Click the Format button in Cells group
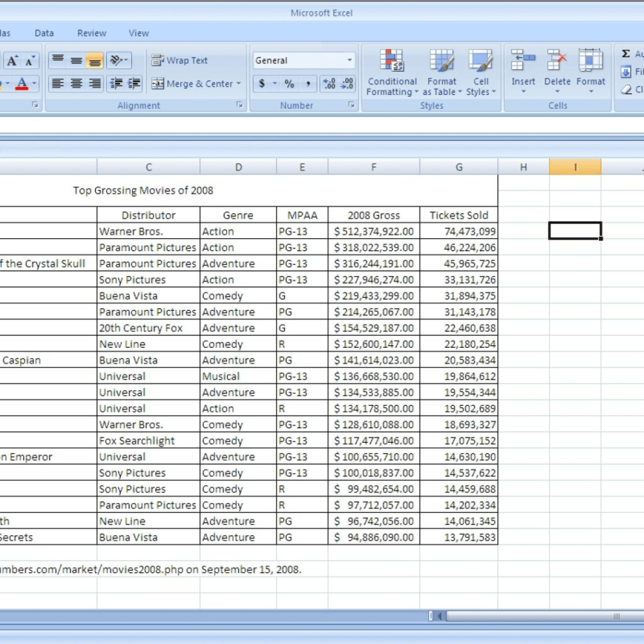The height and width of the screenshot is (644, 644). coord(590,73)
